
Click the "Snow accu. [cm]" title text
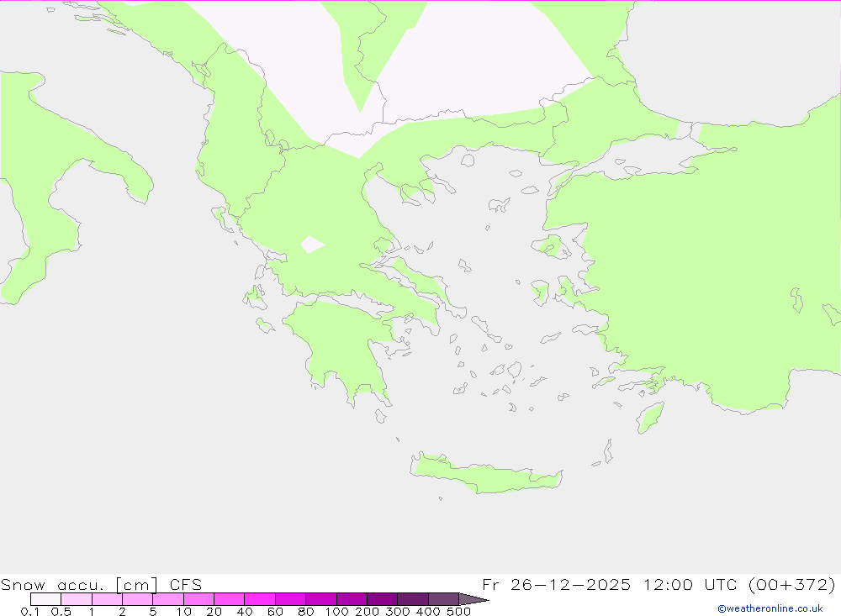coord(79,584)
